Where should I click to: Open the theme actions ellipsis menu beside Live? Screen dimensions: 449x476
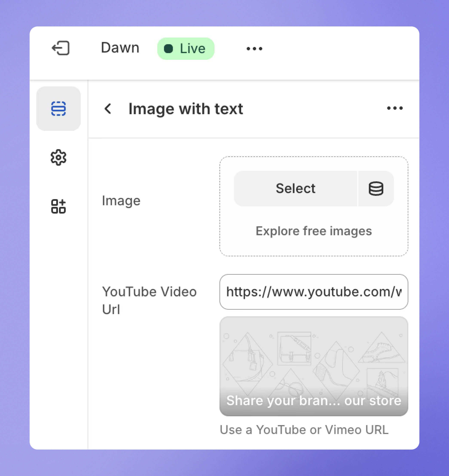point(254,49)
